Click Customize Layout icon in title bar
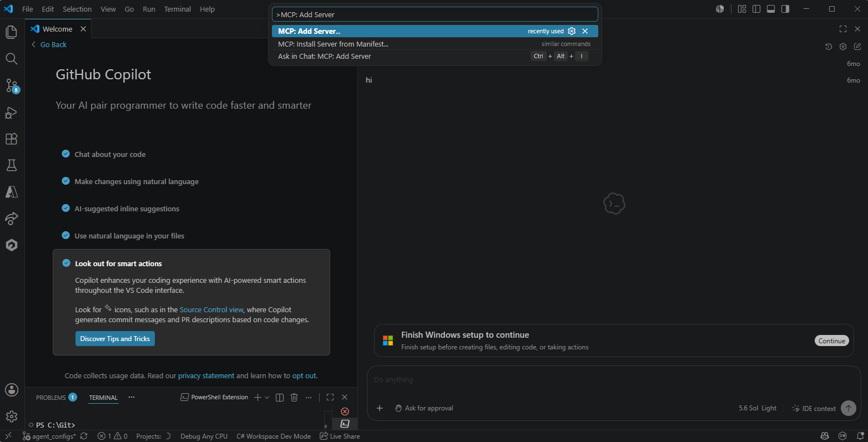The image size is (868, 442). [x=742, y=9]
